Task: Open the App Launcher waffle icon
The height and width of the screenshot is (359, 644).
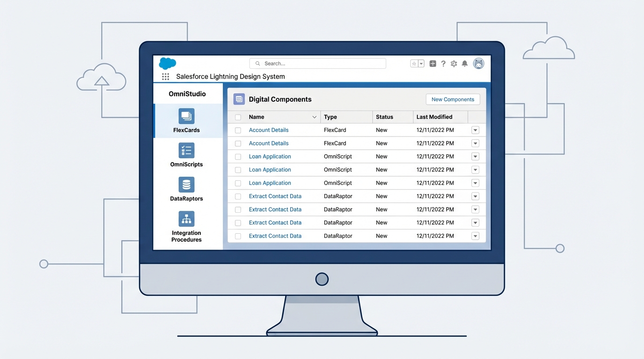Action: pyautogui.click(x=166, y=76)
